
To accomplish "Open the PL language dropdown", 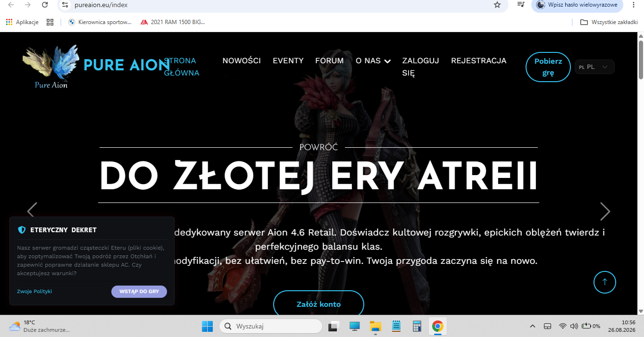I will pos(594,67).
